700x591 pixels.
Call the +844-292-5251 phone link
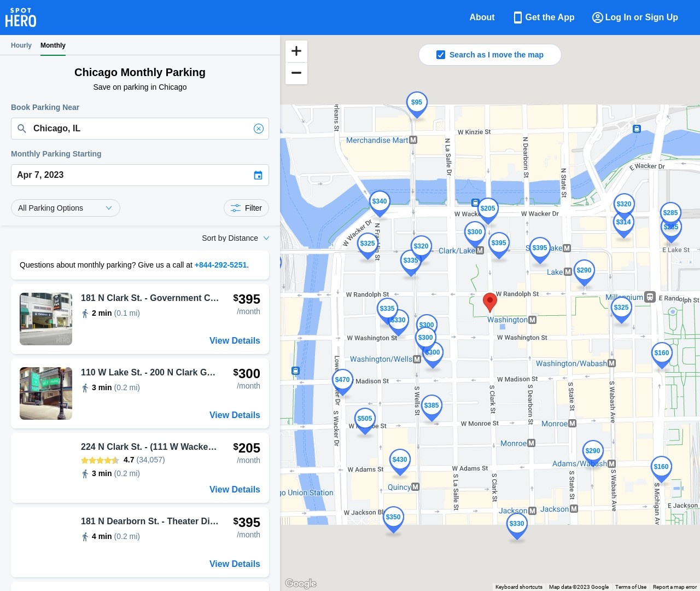[220, 265]
